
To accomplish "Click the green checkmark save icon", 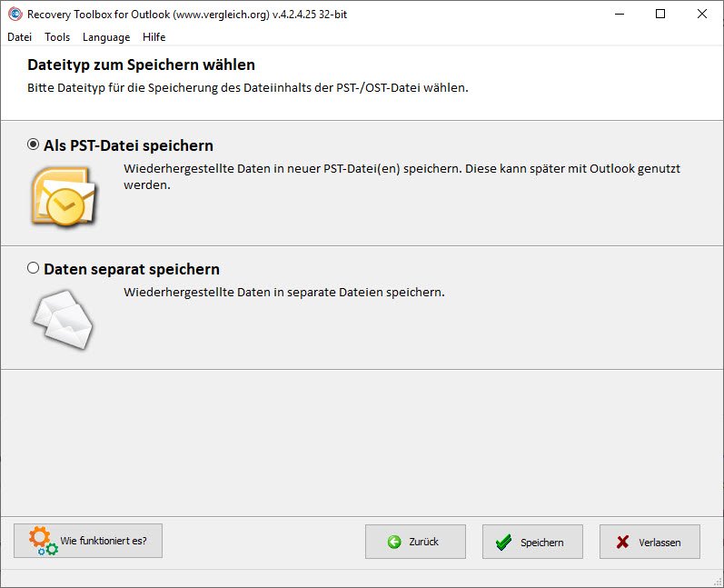I will [503, 542].
